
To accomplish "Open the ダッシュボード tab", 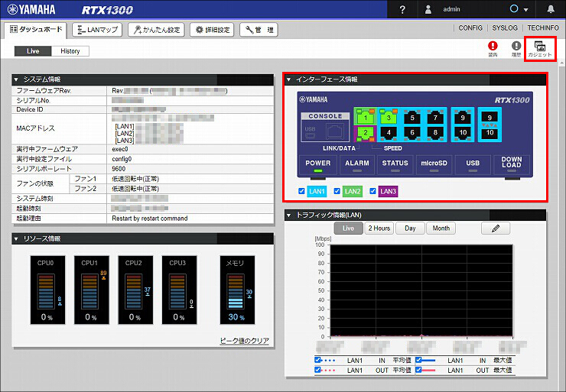I will click(x=35, y=30).
